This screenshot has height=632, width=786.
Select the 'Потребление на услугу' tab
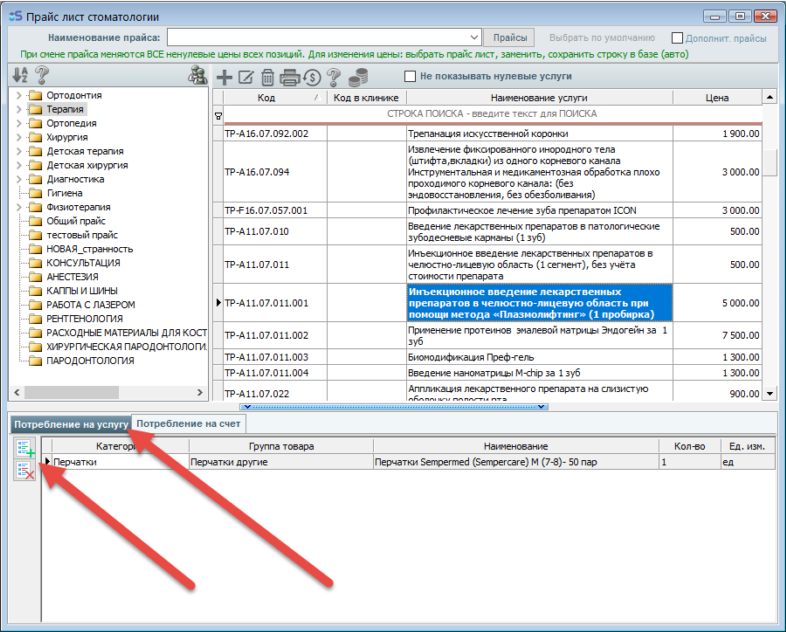(71, 424)
